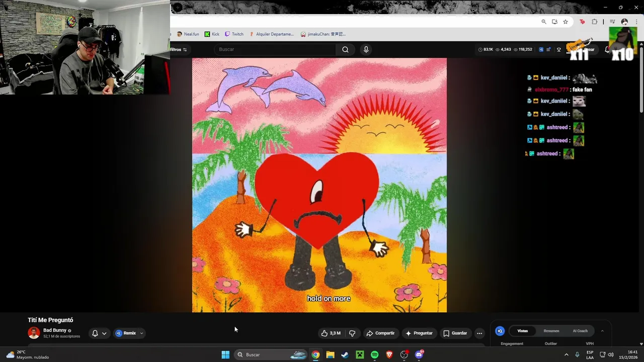This screenshot has width=644, height=362.
Task: Open the Kick bookmark
Action: point(212,34)
